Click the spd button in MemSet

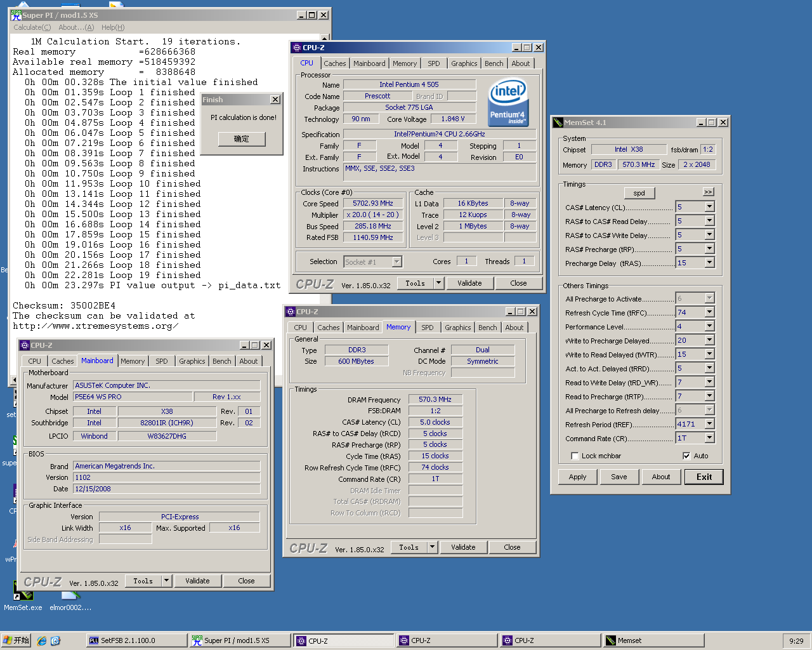pos(639,193)
